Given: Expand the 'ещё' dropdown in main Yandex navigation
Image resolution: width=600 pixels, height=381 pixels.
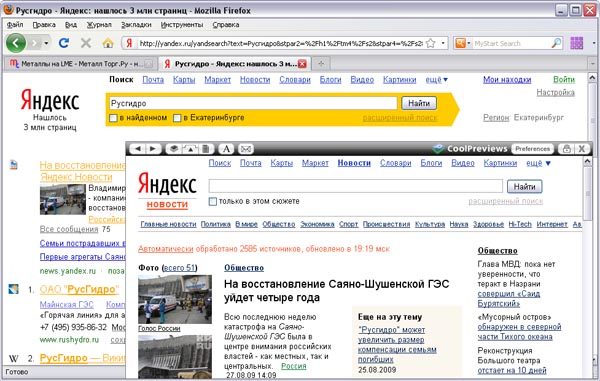Looking at the screenshot, I should click(x=436, y=80).
